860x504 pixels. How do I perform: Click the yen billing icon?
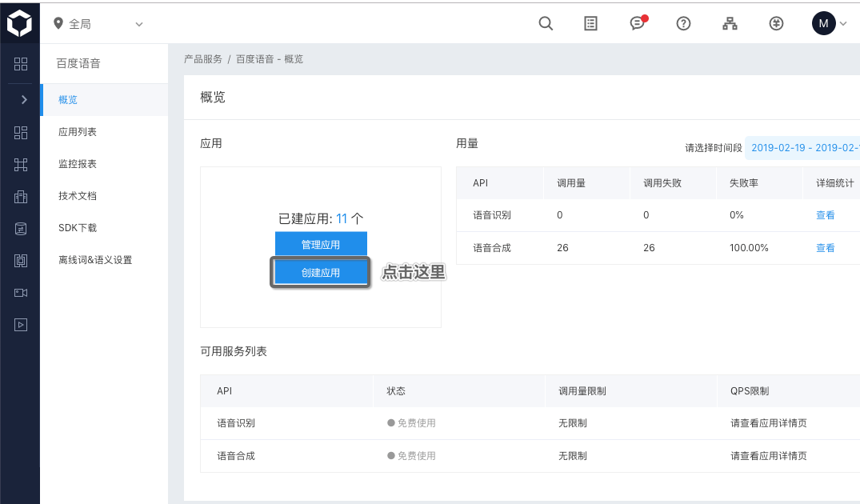click(776, 23)
